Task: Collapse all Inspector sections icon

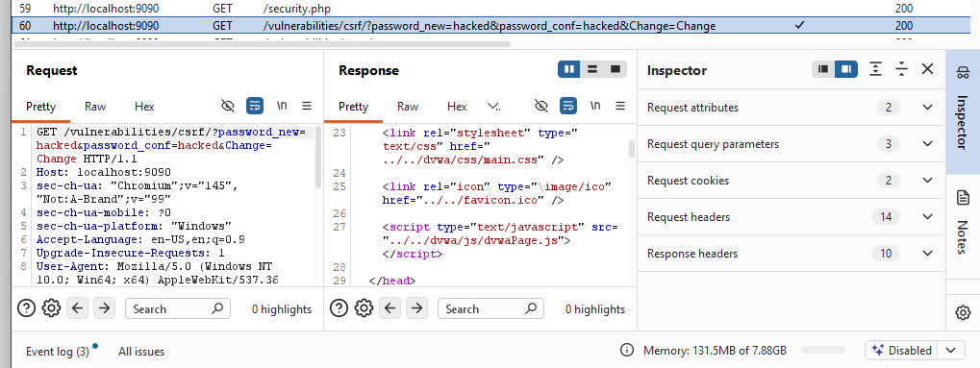Action: pyautogui.click(x=901, y=69)
